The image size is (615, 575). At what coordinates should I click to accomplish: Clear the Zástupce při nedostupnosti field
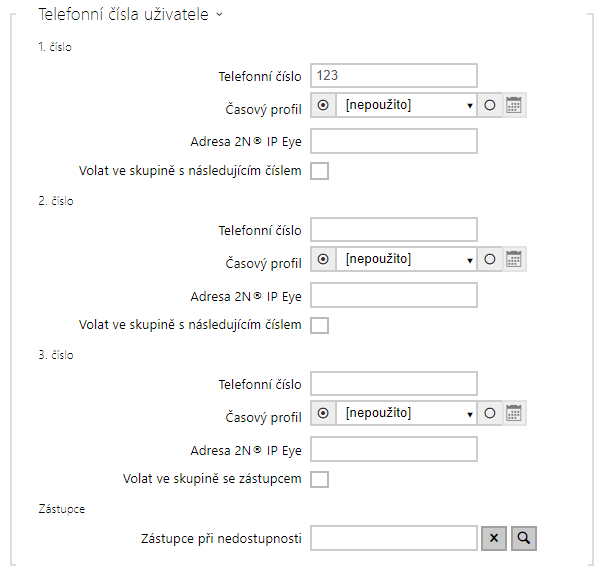[494, 538]
